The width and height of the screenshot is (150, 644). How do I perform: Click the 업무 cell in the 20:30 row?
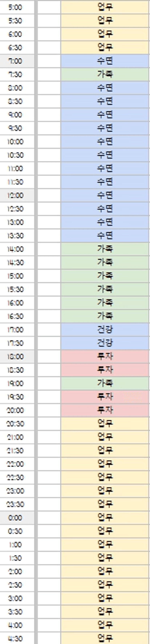(105, 424)
